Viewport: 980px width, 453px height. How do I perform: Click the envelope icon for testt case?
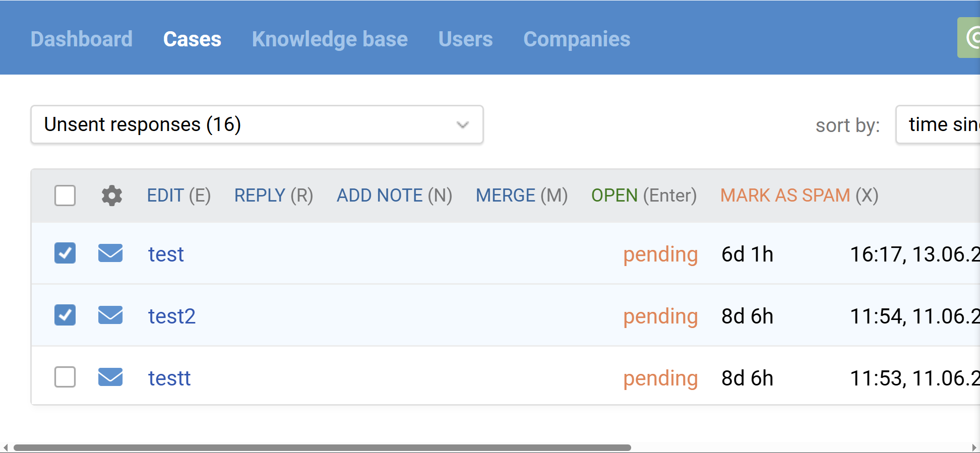(x=110, y=377)
